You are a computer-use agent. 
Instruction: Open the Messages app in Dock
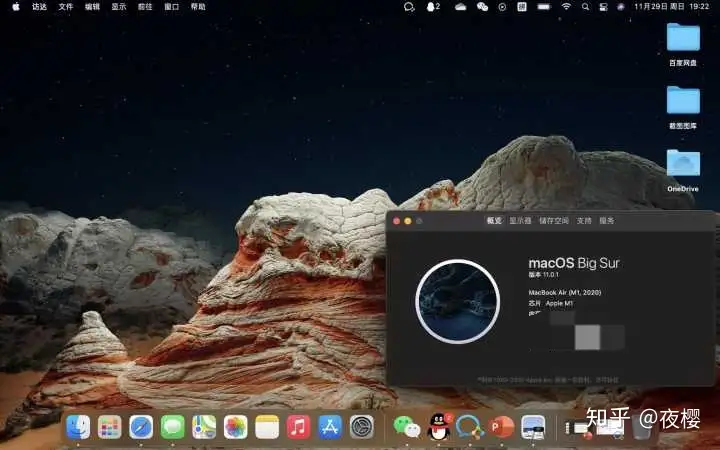tap(173, 427)
